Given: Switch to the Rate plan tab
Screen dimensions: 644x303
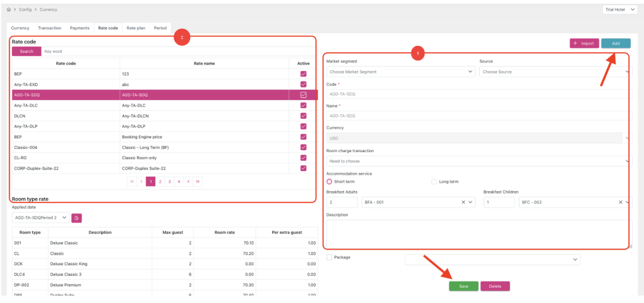Looking at the screenshot, I should [x=136, y=28].
